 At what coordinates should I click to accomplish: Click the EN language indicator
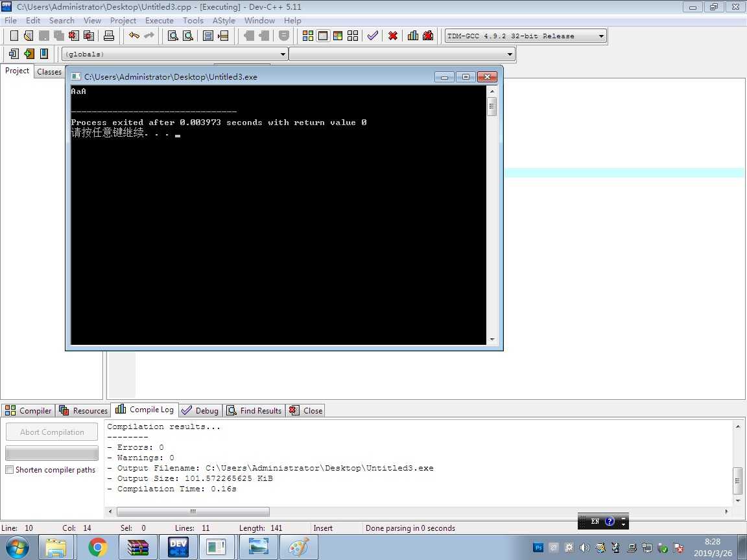click(595, 521)
